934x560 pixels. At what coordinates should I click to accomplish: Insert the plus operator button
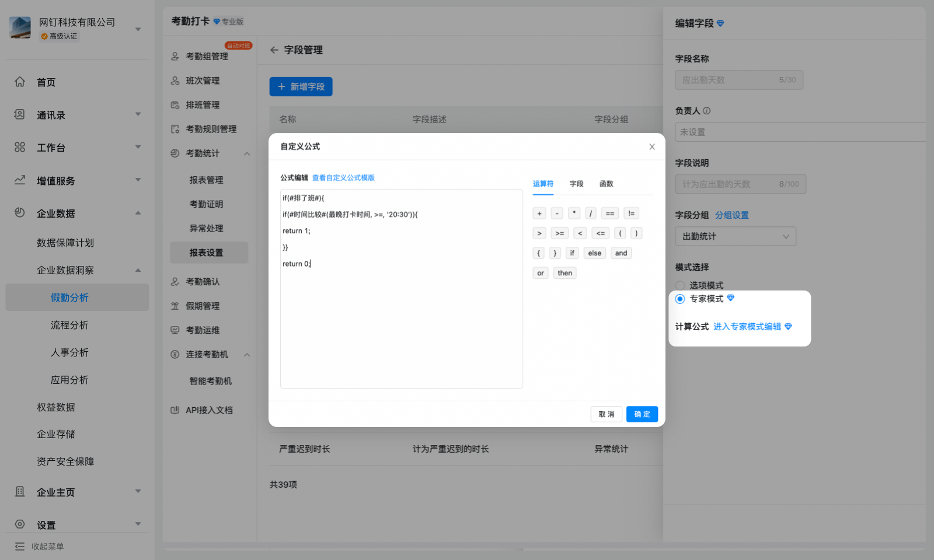[x=539, y=213]
